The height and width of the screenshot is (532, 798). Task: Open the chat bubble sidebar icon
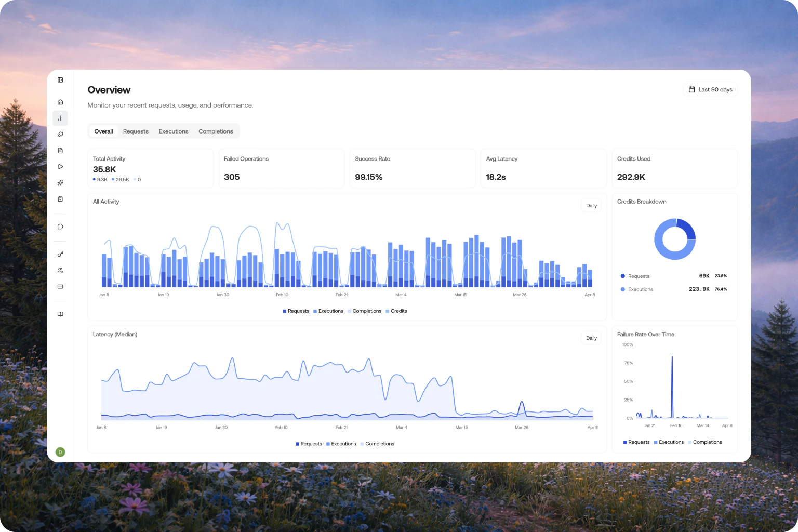[60, 227]
